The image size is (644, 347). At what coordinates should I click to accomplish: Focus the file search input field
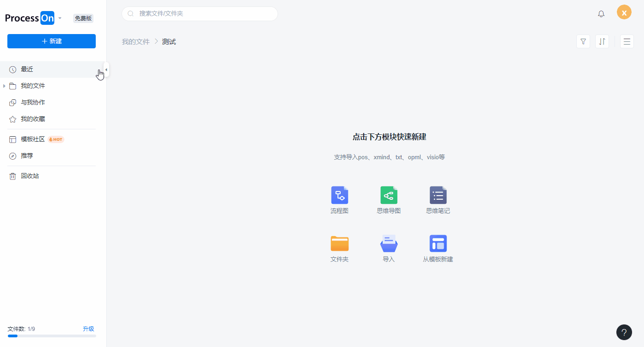[x=200, y=14]
